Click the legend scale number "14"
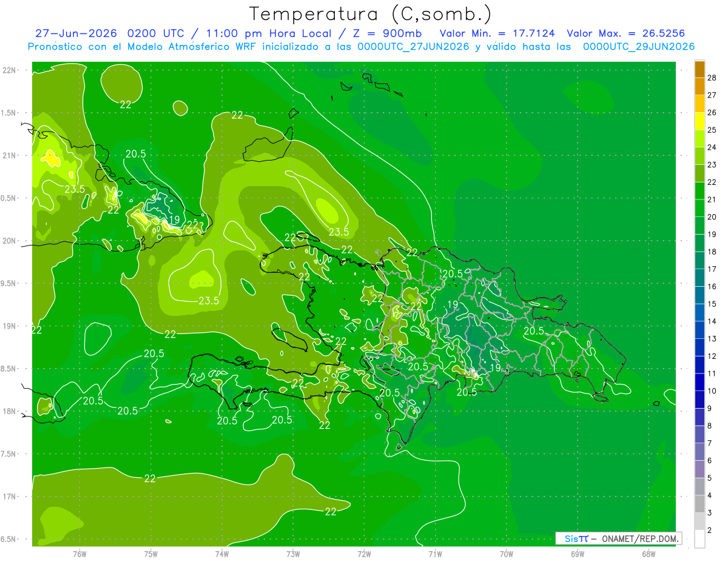The image size is (728, 562). point(712,321)
